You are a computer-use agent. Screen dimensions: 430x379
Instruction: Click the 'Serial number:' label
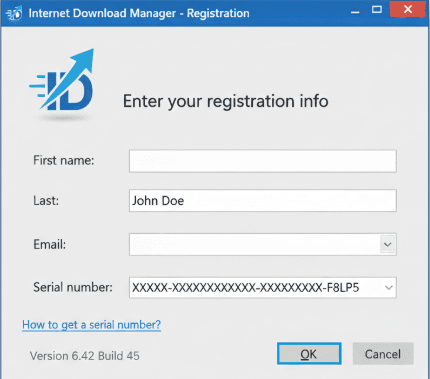pyautogui.click(x=73, y=287)
